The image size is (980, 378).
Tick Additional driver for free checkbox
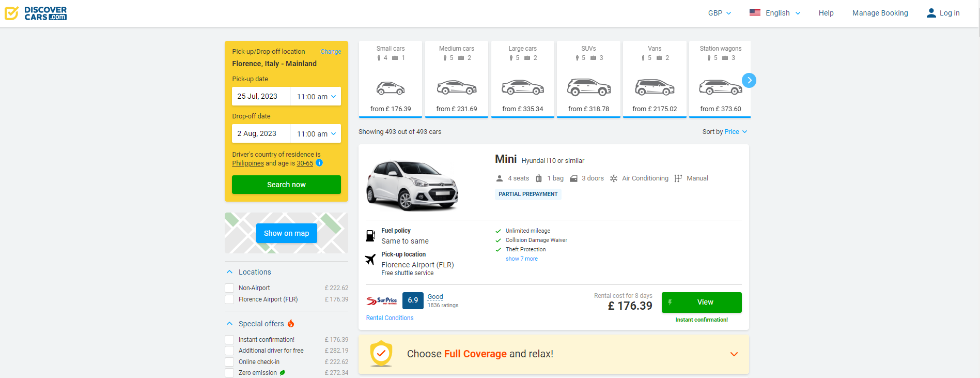229,351
